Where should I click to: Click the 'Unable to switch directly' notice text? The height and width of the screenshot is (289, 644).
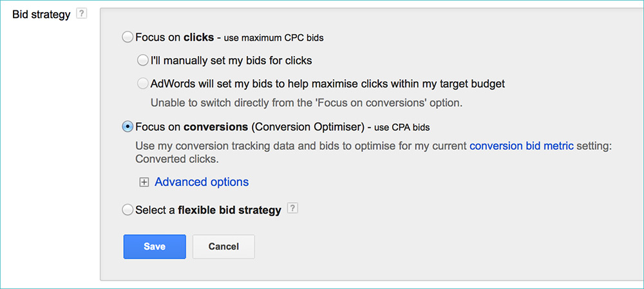click(x=307, y=102)
